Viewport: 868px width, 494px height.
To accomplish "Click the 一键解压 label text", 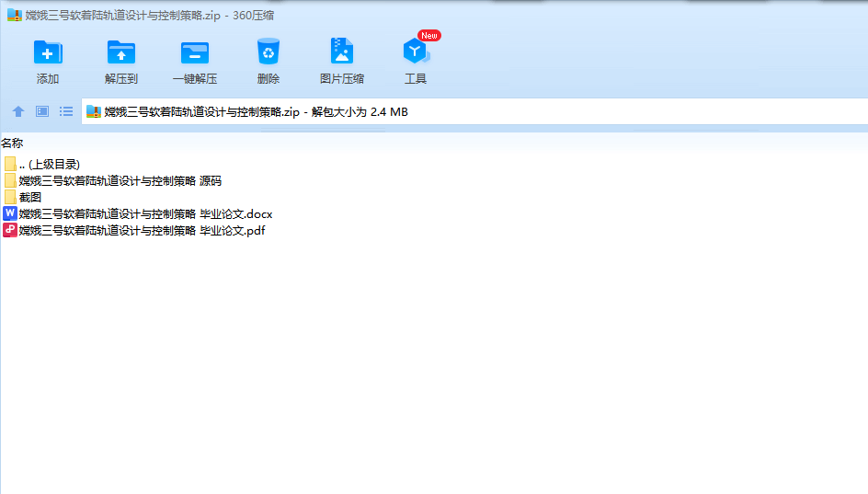I will coord(195,78).
